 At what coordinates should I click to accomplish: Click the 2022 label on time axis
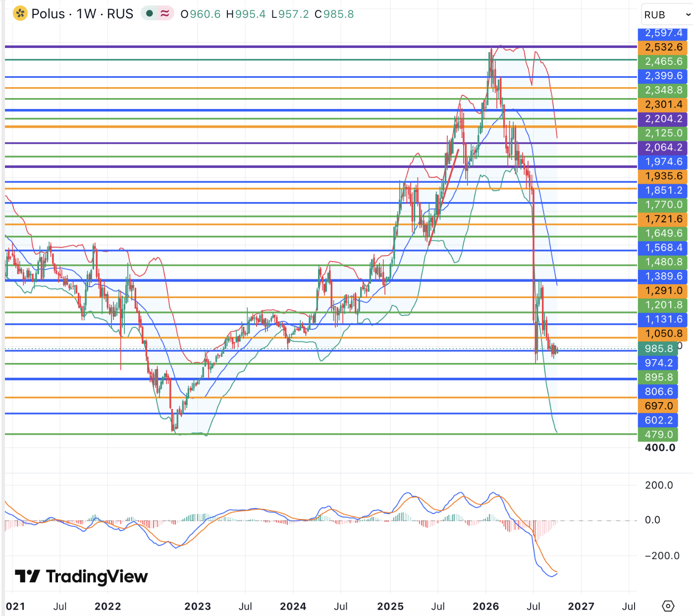(107, 607)
